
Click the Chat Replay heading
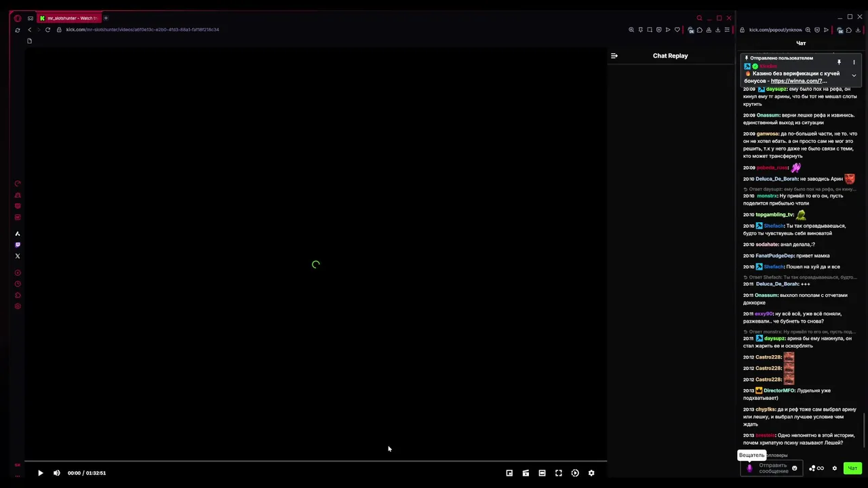670,56
